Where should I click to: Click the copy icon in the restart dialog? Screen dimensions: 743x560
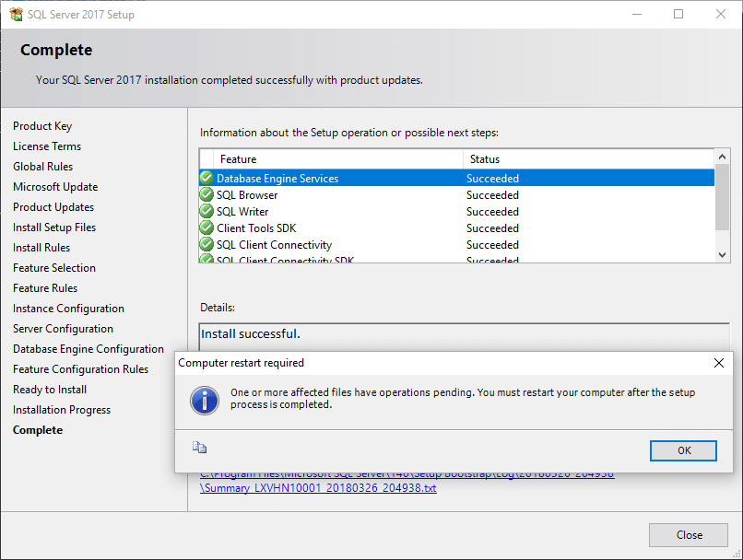[x=200, y=445]
